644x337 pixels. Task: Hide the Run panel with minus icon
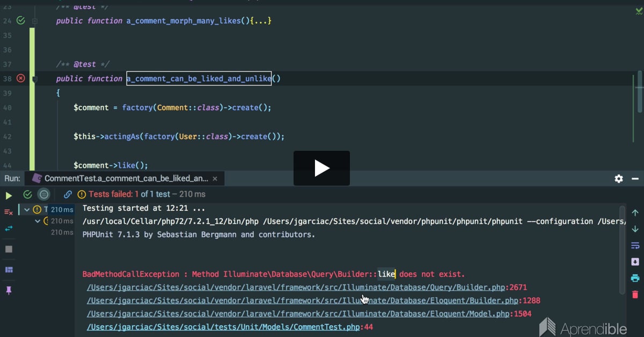point(635,179)
